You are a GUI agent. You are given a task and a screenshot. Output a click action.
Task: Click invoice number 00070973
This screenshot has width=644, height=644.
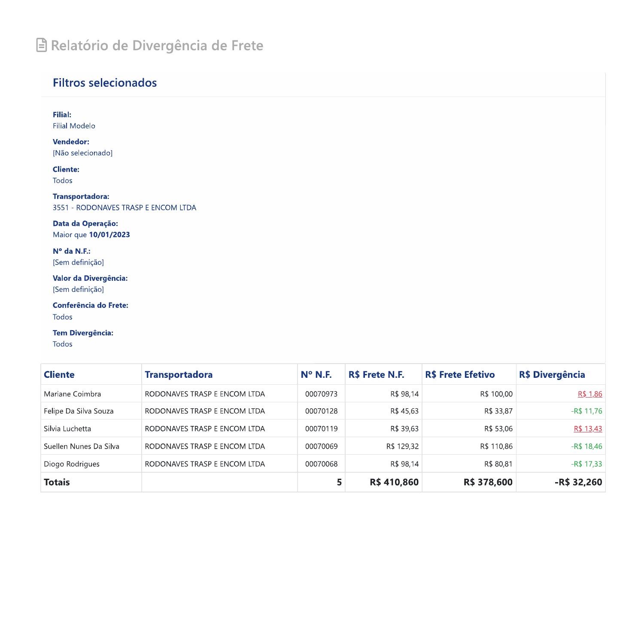pyautogui.click(x=321, y=394)
